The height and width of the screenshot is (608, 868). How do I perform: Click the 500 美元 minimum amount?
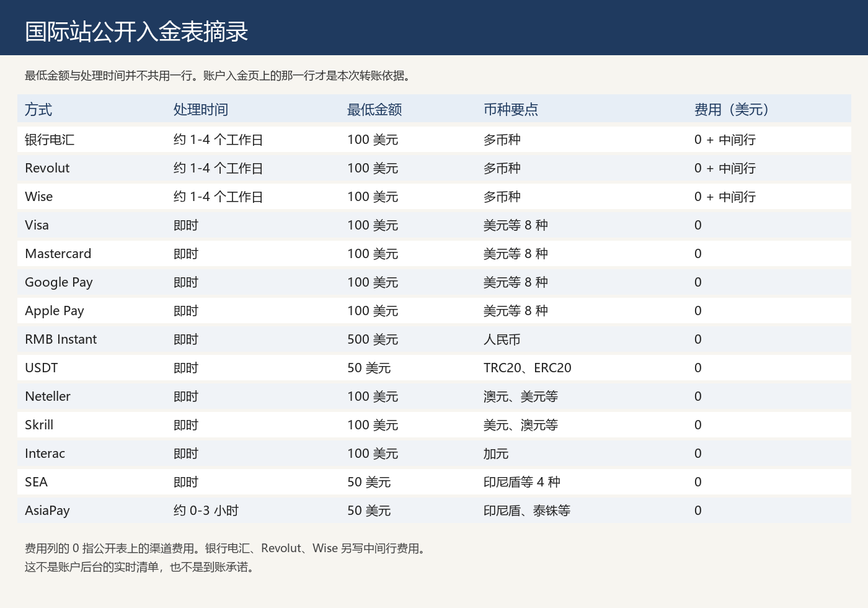click(x=373, y=339)
